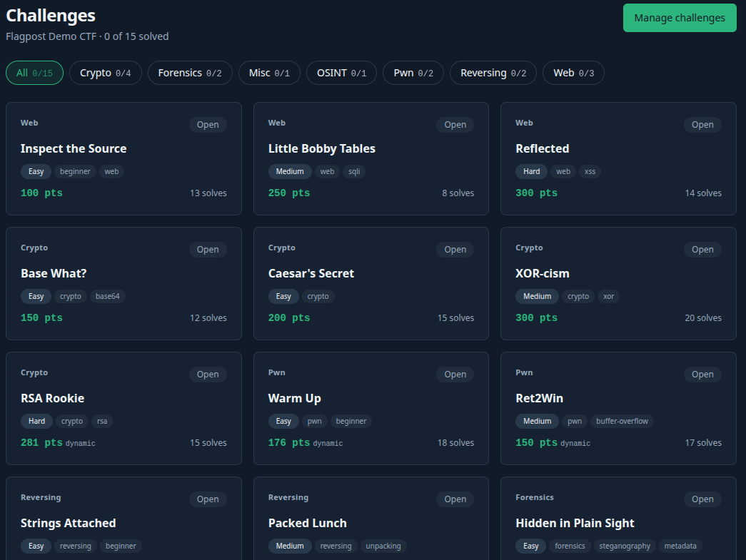Click the beginner tag on Inspect the Source
746x560 pixels.
(x=75, y=172)
